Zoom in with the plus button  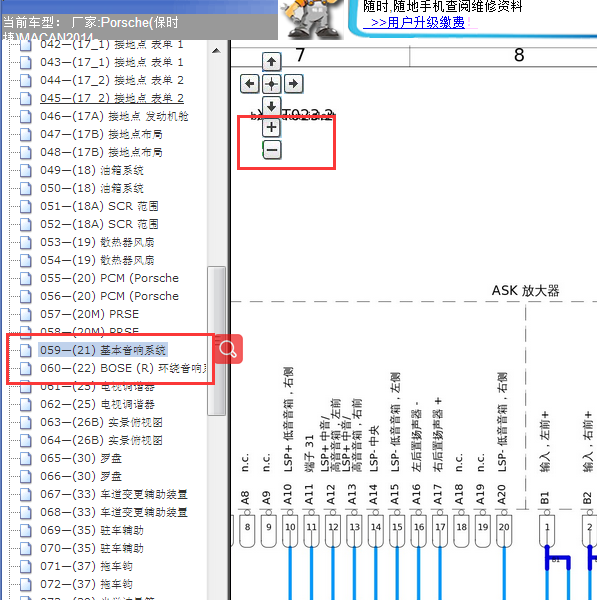(271, 127)
